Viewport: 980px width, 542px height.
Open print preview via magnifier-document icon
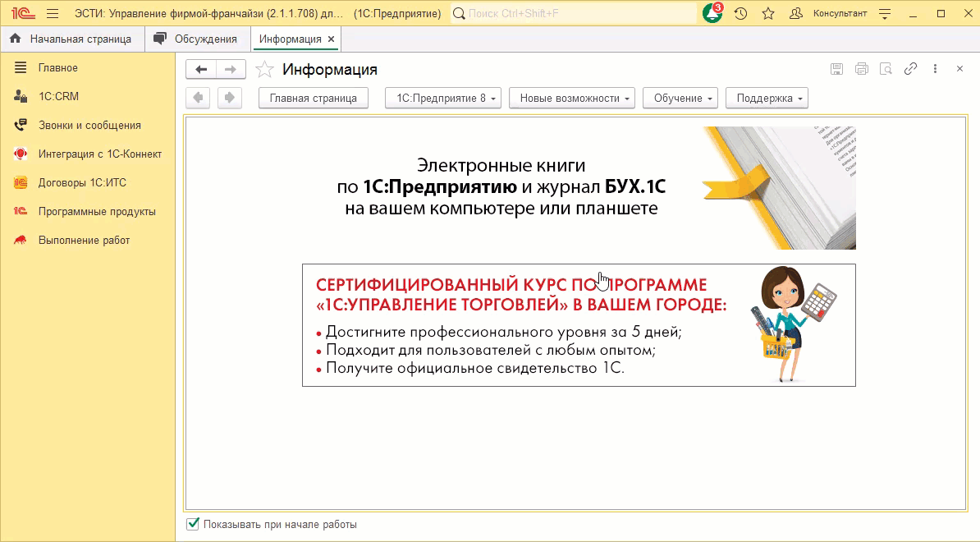point(886,69)
